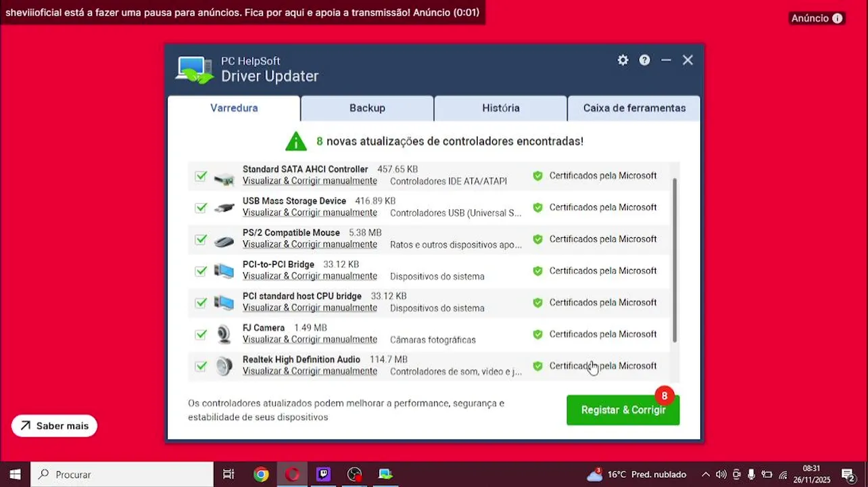Uncheck PCI standard host CPU bridge checkbox
The height and width of the screenshot is (487, 868).
point(201,303)
